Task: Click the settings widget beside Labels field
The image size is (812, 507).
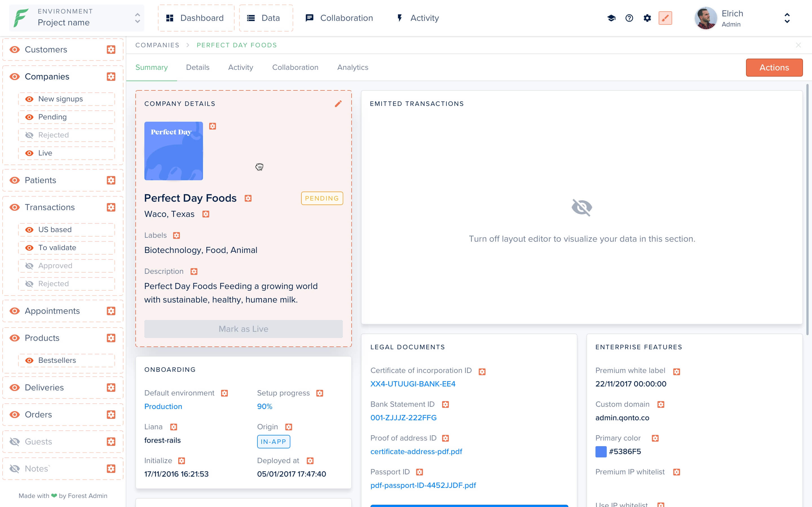Action: point(176,235)
